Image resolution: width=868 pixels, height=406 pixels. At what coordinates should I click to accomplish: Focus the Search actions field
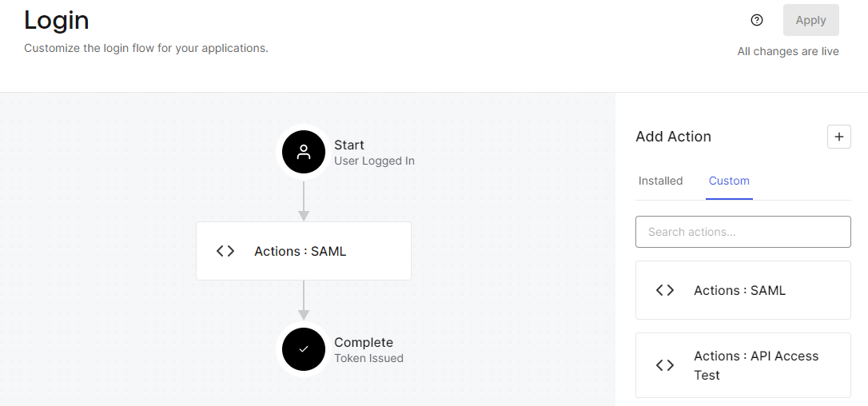coord(743,232)
